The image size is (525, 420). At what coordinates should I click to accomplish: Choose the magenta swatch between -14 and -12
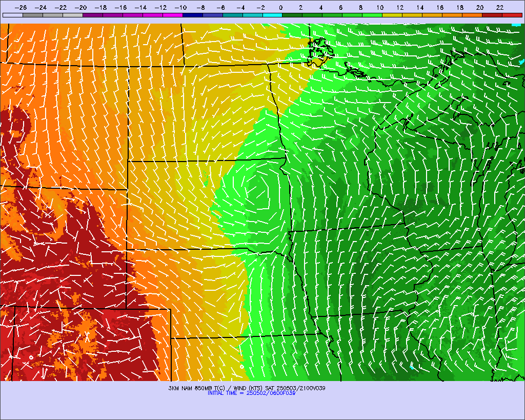(x=153, y=15)
